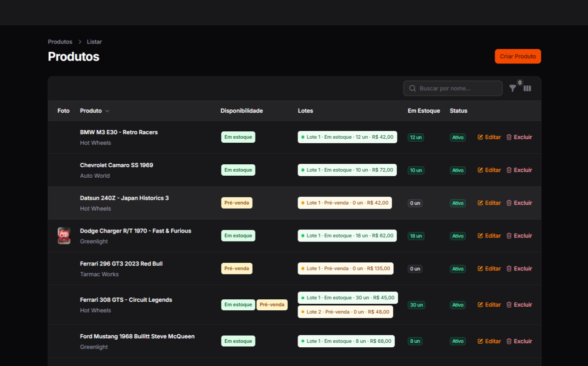Open Ford Mustang 1968 Bullitt Steve McQueen
This screenshot has height=366, width=588.
[137, 336]
